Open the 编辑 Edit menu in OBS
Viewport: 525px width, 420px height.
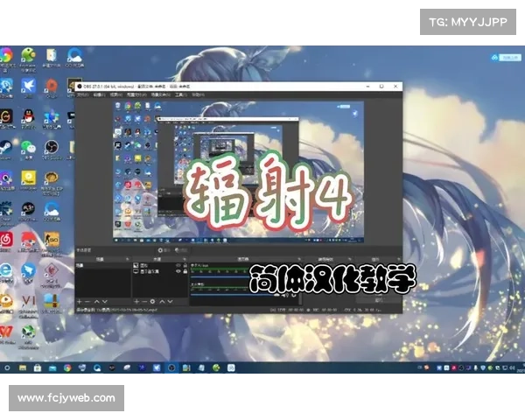(x=99, y=95)
